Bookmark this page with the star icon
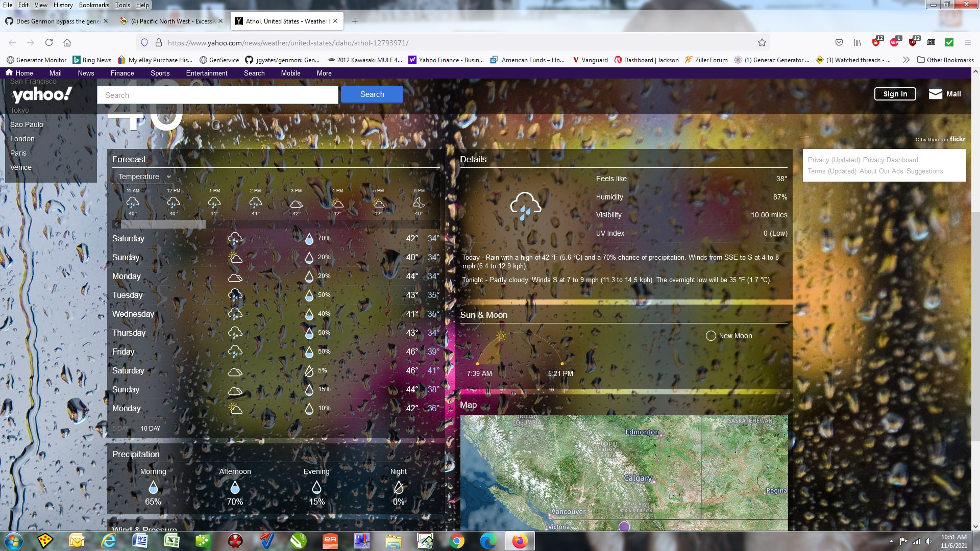The image size is (980, 551). tap(762, 43)
